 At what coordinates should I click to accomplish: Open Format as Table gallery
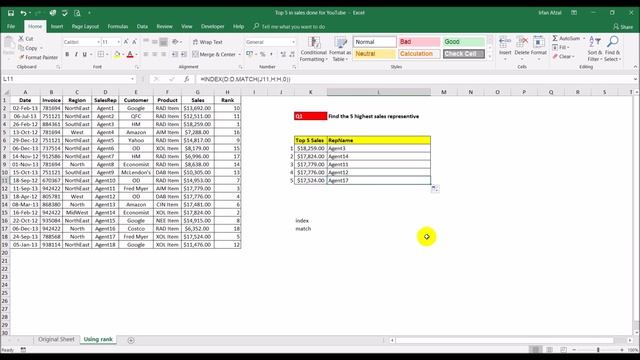pos(340,49)
